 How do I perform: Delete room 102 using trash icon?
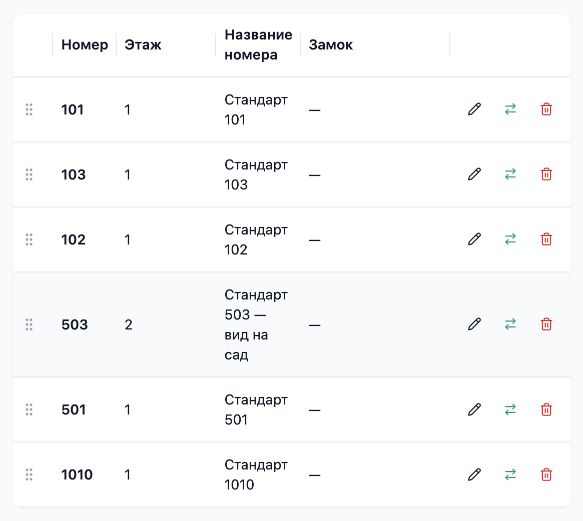(x=546, y=239)
